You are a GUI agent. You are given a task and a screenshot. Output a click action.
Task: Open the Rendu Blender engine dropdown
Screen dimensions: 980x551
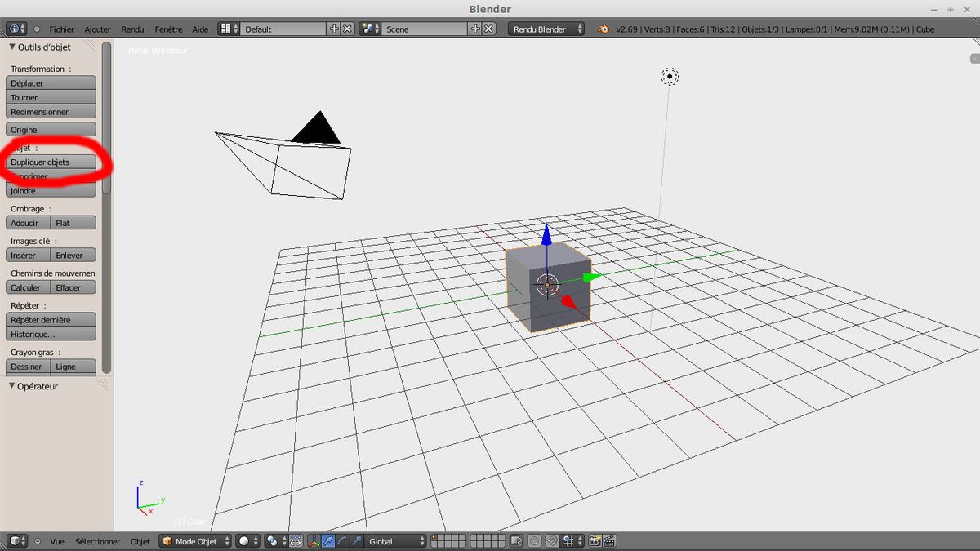tap(546, 29)
